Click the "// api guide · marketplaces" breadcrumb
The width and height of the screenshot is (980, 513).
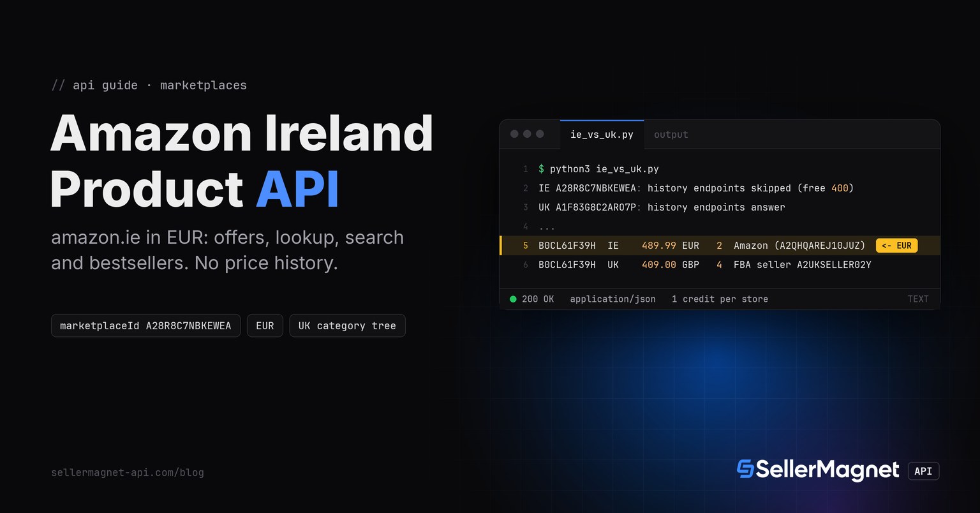(x=149, y=85)
